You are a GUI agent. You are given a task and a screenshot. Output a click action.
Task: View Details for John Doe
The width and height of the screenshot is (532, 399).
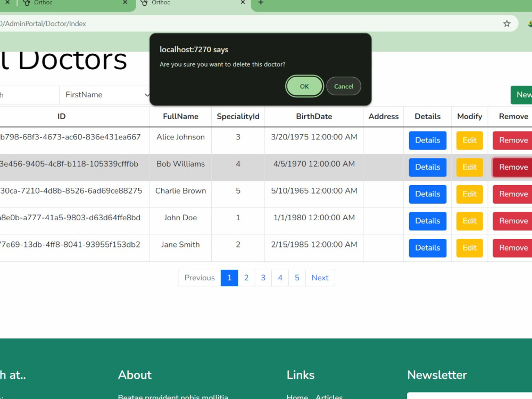(428, 221)
